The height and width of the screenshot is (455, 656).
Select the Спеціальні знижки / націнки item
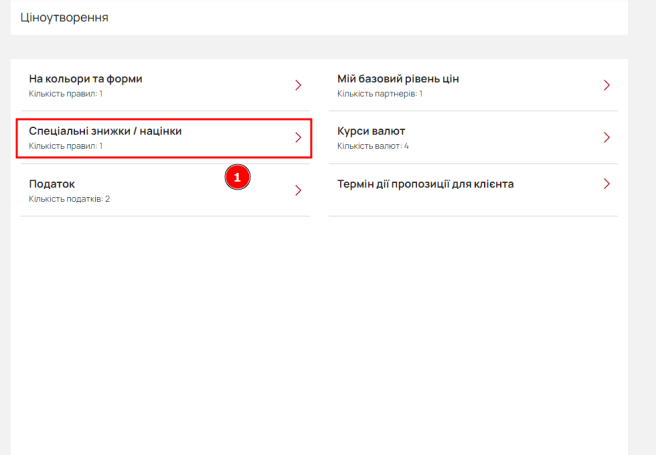coord(164,138)
